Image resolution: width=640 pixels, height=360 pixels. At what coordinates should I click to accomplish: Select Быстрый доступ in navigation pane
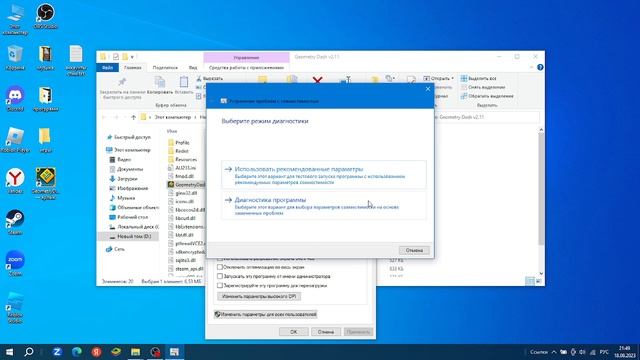click(129, 137)
